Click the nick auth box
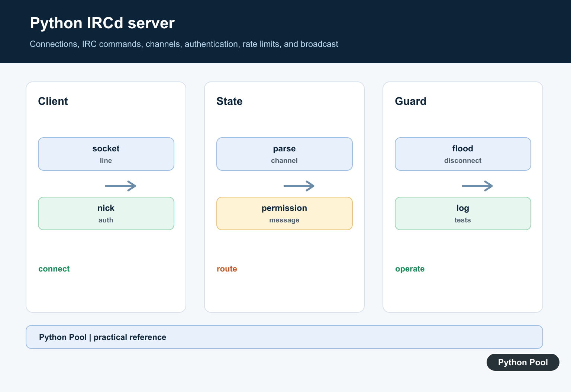571x392 pixels. (x=106, y=213)
